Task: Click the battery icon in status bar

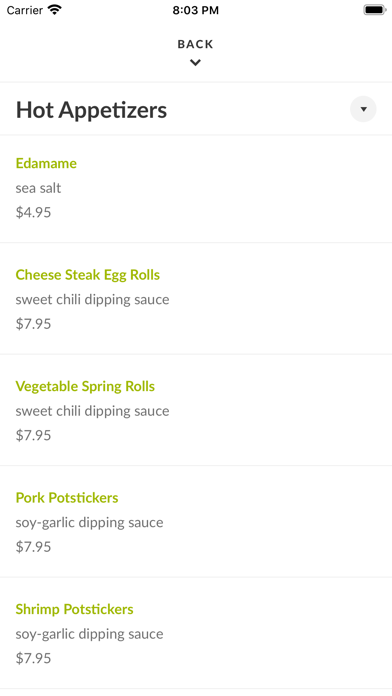Action: pyautogui.click(x=375, y=10)
